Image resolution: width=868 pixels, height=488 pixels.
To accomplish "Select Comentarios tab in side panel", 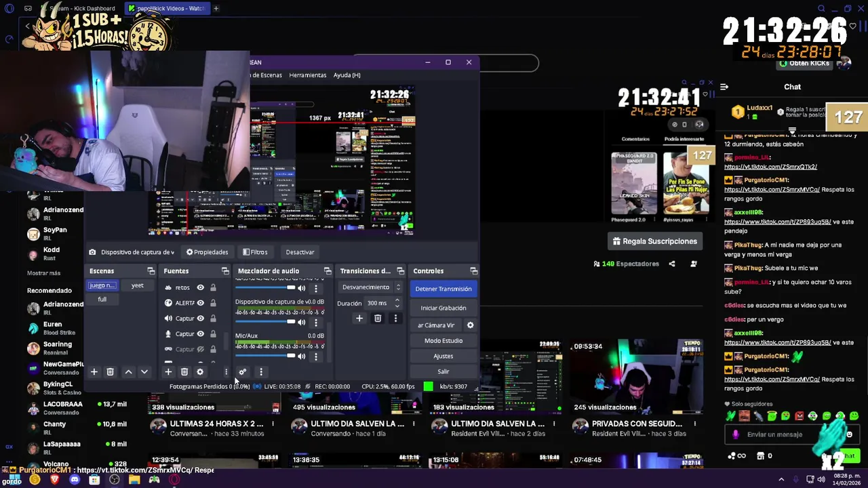I will (635, 139).
